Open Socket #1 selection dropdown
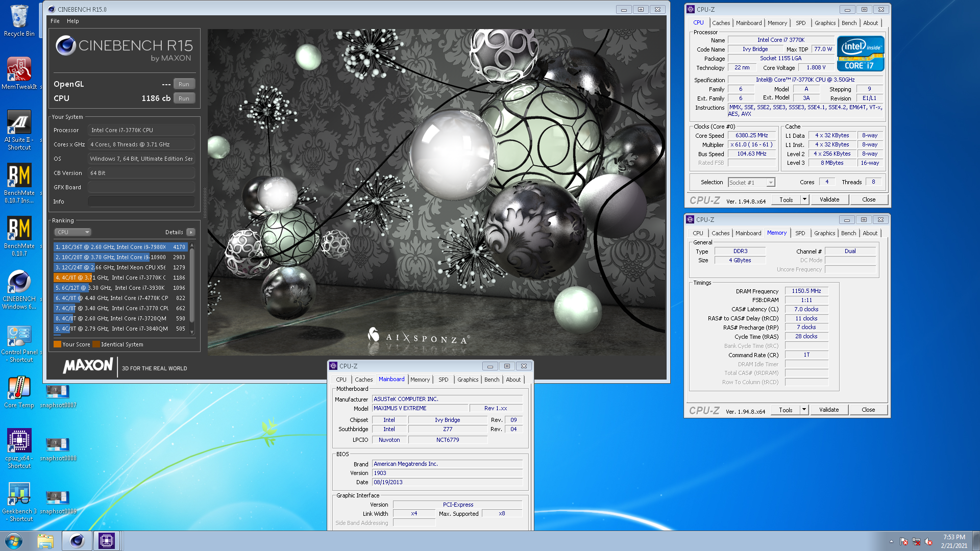This screenshot has height=551, width=980. 751,182
